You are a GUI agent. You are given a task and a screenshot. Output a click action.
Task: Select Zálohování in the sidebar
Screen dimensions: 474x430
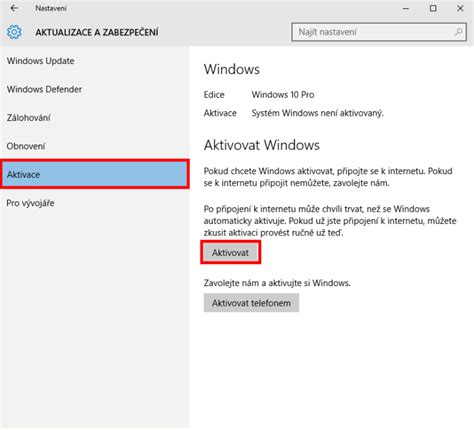95,118
